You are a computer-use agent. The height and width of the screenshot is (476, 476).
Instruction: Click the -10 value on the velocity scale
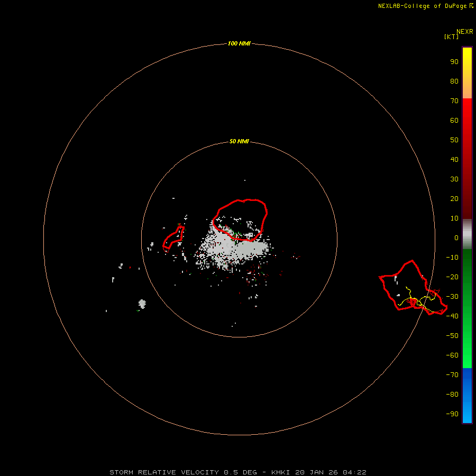click(x=452, y=258)
